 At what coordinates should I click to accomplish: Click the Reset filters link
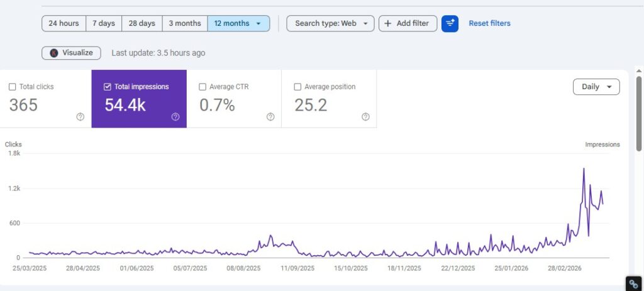point(489,23)
